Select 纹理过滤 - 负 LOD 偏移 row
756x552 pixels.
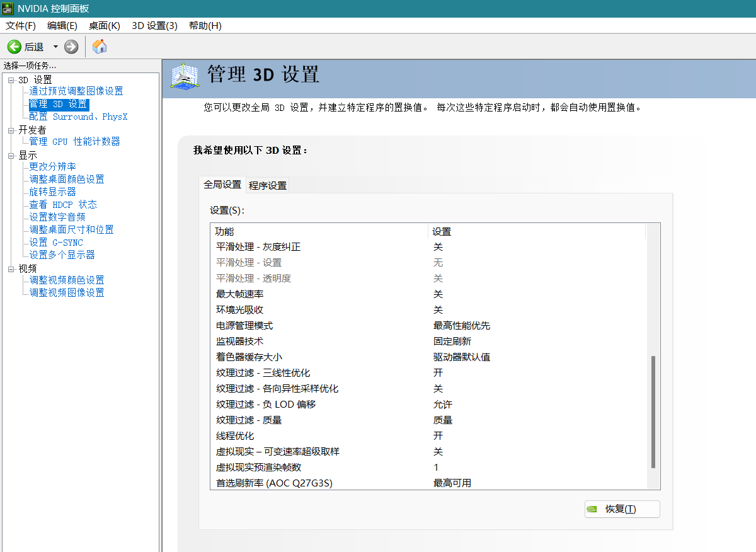(x=428, y=405)
